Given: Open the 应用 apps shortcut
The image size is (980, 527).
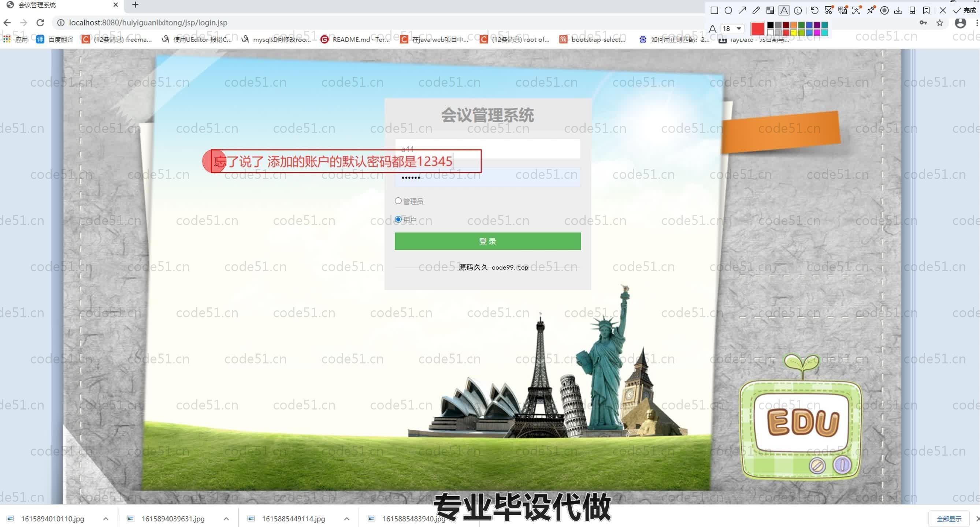Looking at the screenshot, I should [x=16, y=39].
